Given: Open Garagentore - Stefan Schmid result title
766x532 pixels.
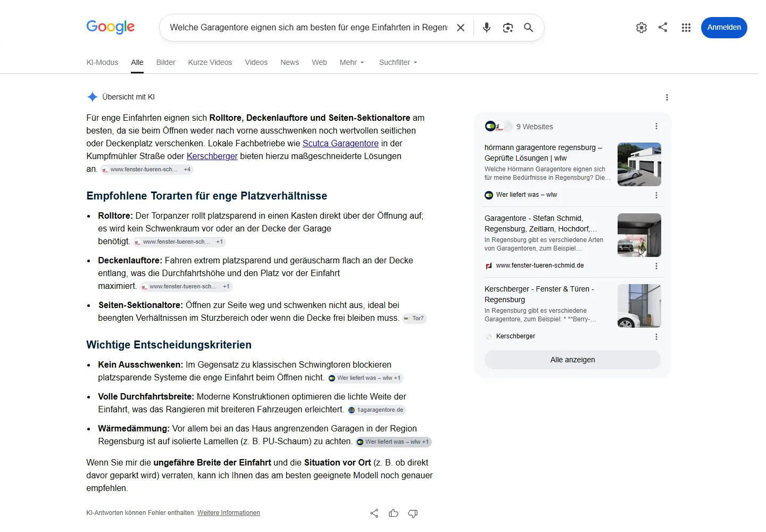Looking at the screenshot, I should (x=541, y=223).
